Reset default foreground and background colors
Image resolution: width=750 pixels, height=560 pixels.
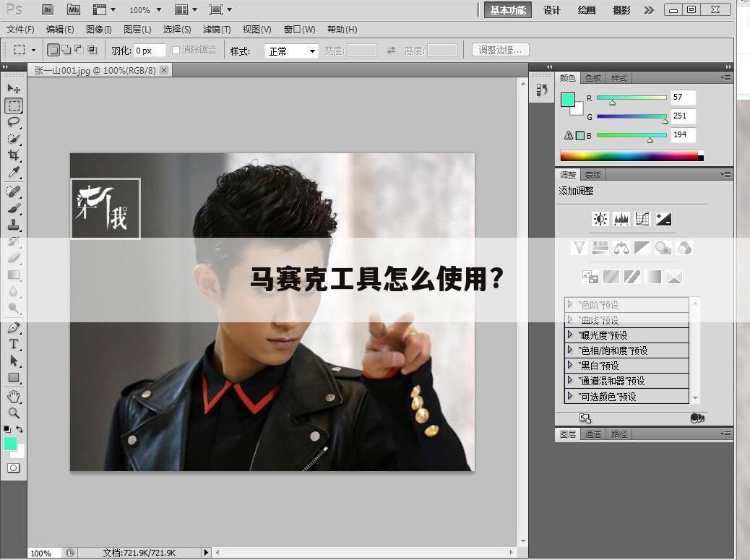coord(7,429)
